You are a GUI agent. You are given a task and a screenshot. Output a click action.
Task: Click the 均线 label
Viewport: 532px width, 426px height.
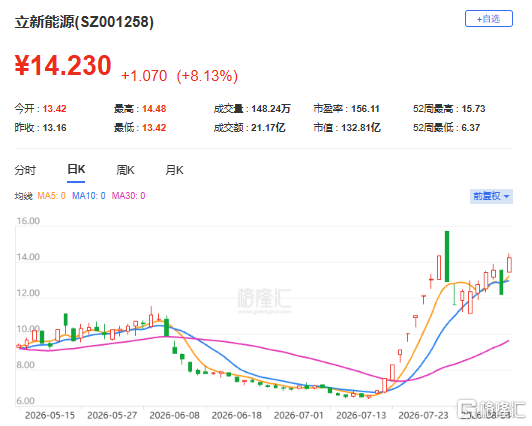[23, 196]
